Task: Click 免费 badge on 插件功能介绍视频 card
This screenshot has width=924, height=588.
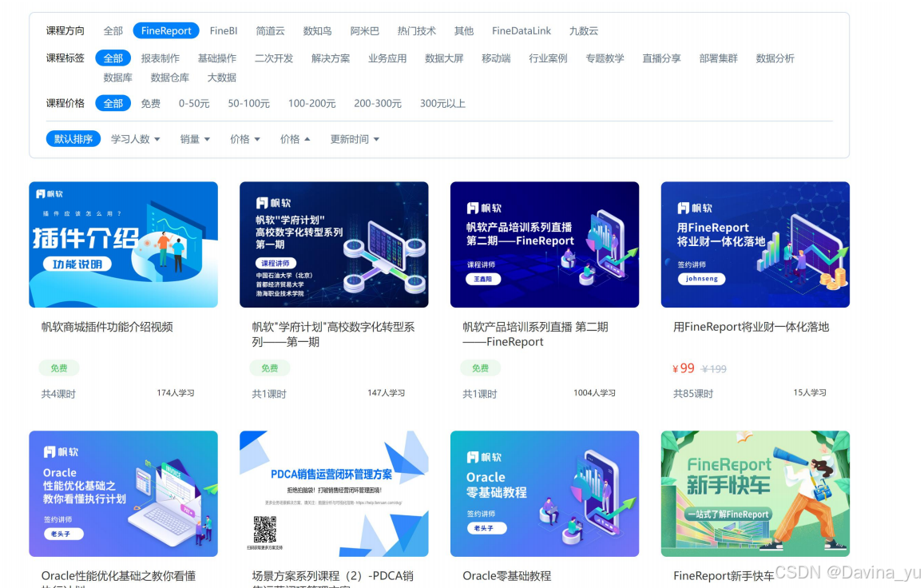Action: (59, 368)
